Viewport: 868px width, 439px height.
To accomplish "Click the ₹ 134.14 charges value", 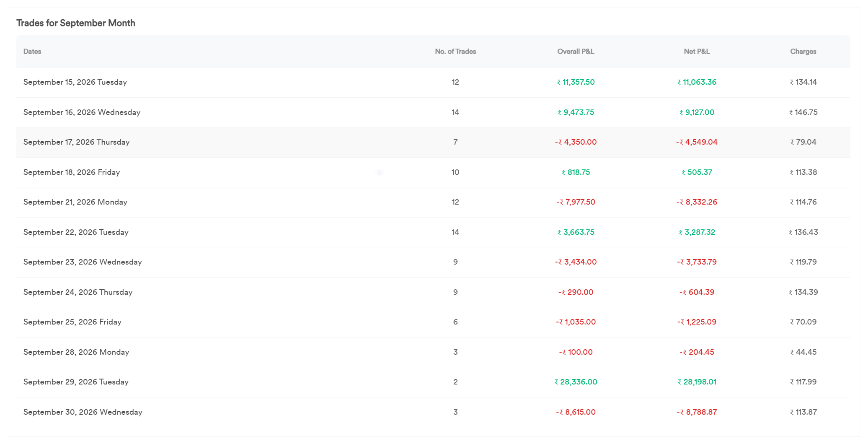I will [803, 82].
